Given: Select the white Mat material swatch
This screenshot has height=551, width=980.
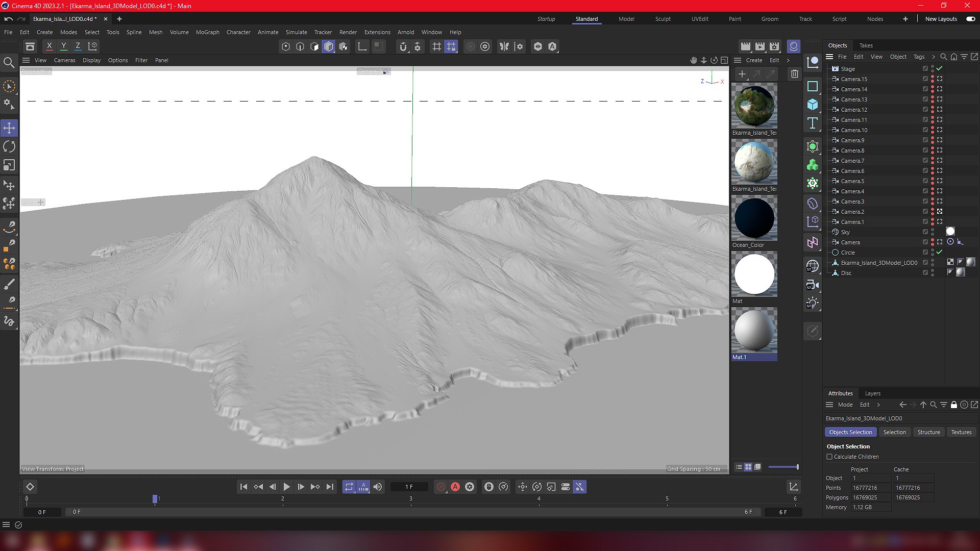Looking at the screenshot, I should click(754, 274).
